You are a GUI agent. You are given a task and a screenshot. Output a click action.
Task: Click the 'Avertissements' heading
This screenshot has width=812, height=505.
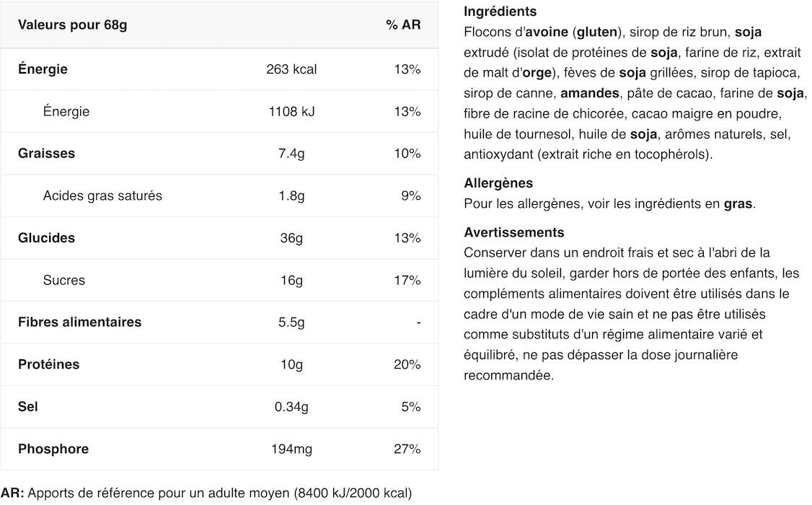point(513,232)
